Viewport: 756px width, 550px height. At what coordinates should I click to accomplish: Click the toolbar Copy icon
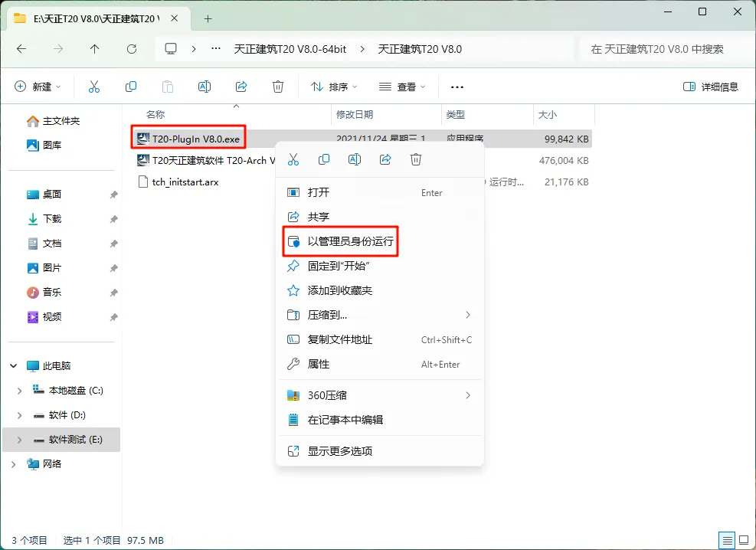coord(131,87)
